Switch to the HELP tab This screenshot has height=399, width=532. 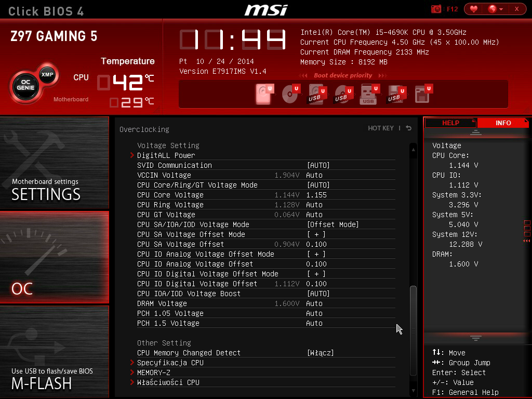(450, 123)
